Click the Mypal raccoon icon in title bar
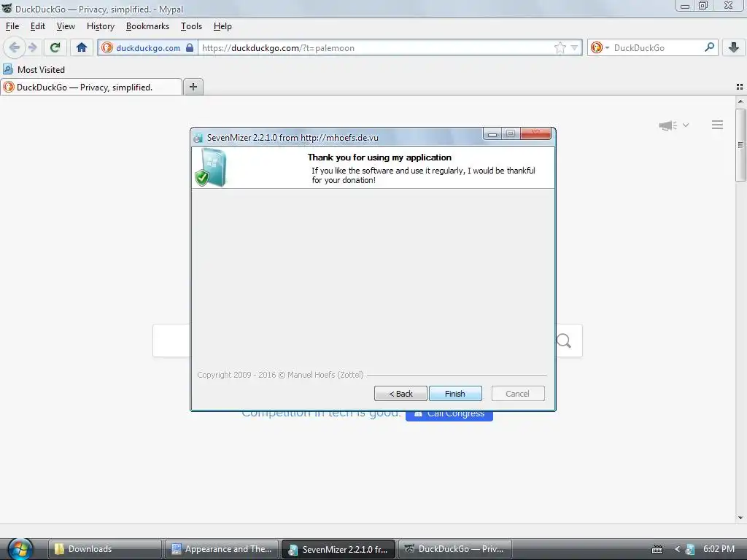The width and height of the screenshot is (747, 560). pos(7,9)
